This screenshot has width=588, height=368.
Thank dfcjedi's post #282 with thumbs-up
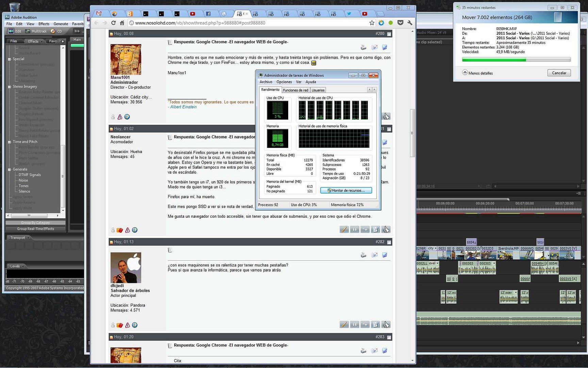point(386,325)
